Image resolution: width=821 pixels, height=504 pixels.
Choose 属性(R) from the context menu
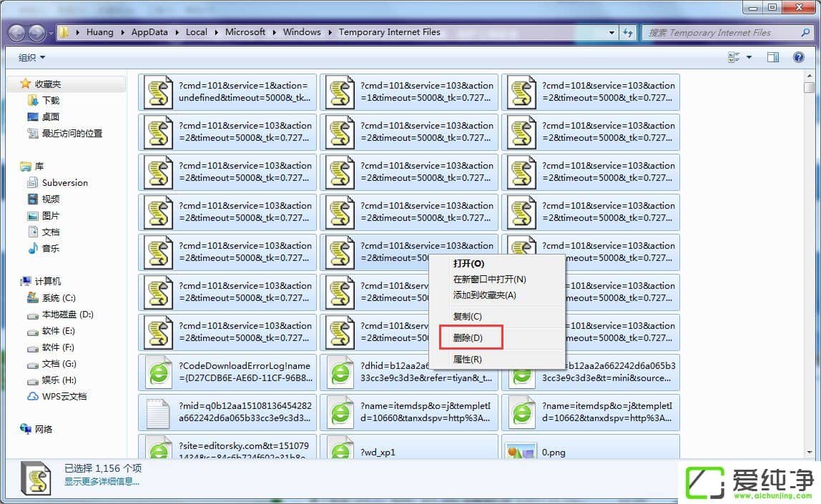[468, 359]
